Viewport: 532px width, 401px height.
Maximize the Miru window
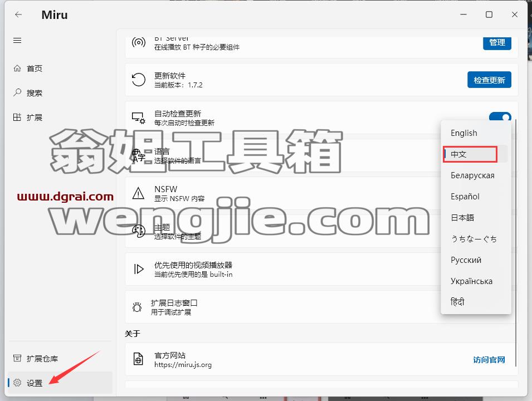489,14
